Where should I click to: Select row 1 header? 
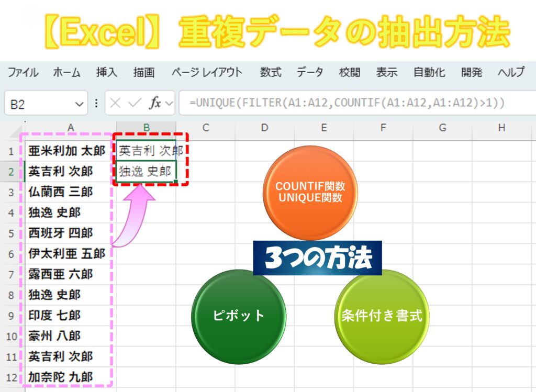tap(11, 151)
